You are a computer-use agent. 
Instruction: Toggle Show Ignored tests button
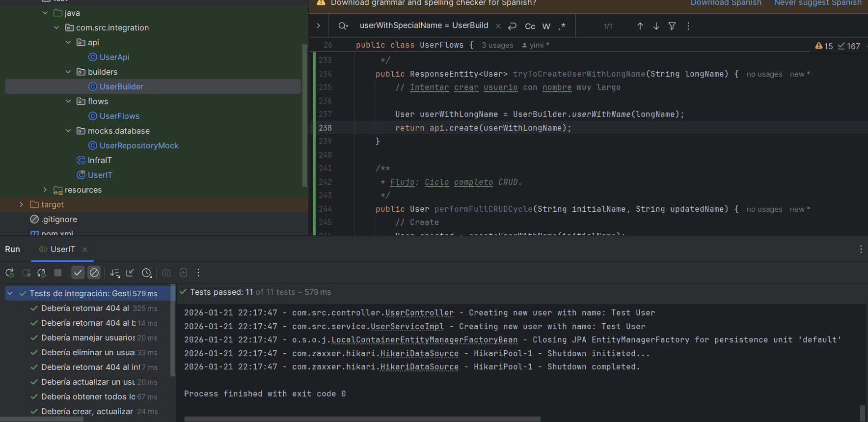(x=94, y=273)
